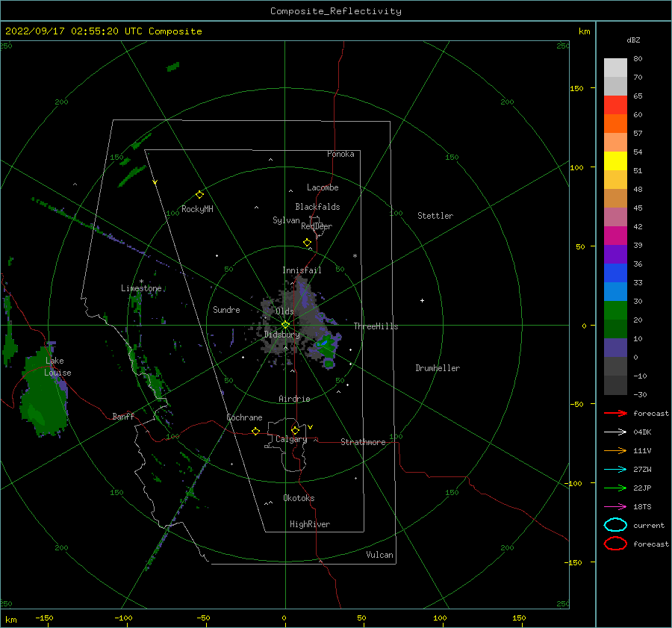Screen dimensions: 672x628
Task: Pick the yellow 51-54 dBZ swatch
Action: 615,161
